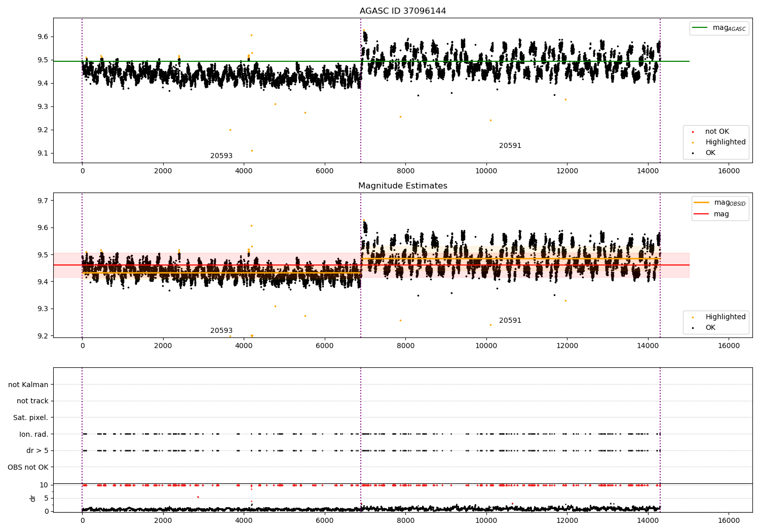
Task: Click the "dr > 5" row label
Action: pos(37,451)
